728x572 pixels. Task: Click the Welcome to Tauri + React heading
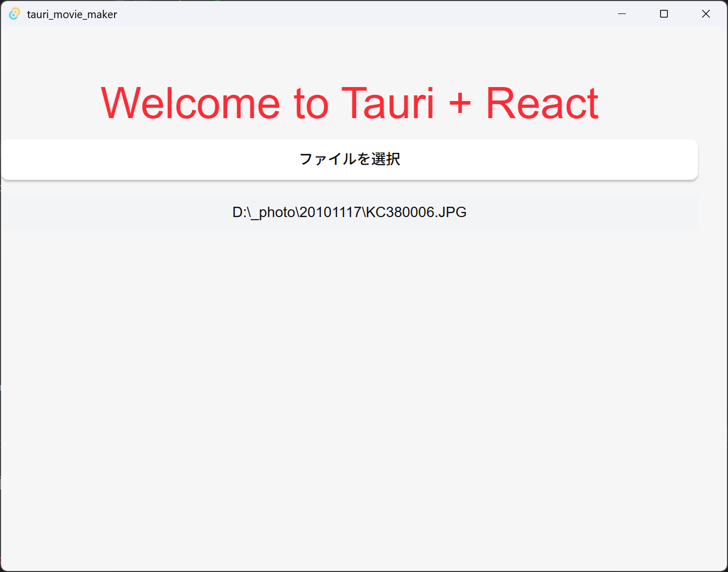coord(349,103)
